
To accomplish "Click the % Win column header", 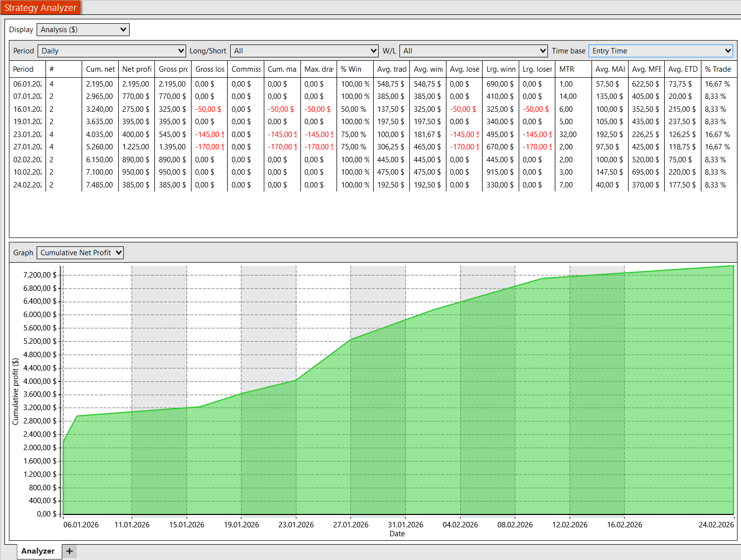I will coord(351,69).
